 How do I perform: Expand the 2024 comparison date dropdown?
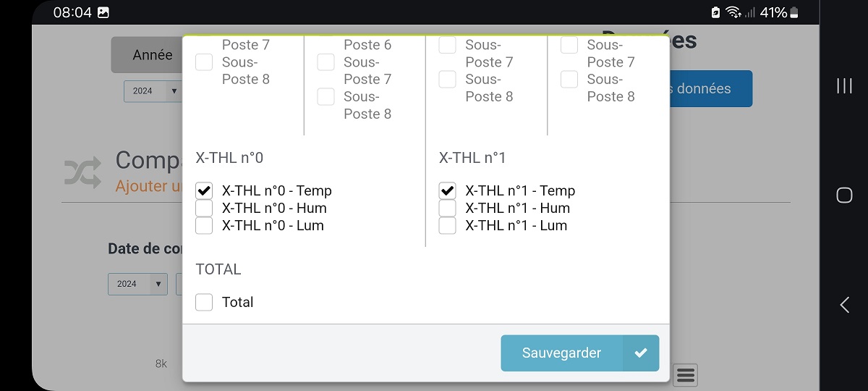(137, 284)
